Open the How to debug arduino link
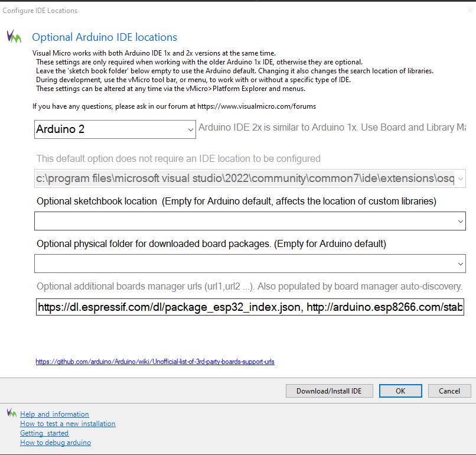The width and height of the screenshot is (476, 455). (56, 442)
